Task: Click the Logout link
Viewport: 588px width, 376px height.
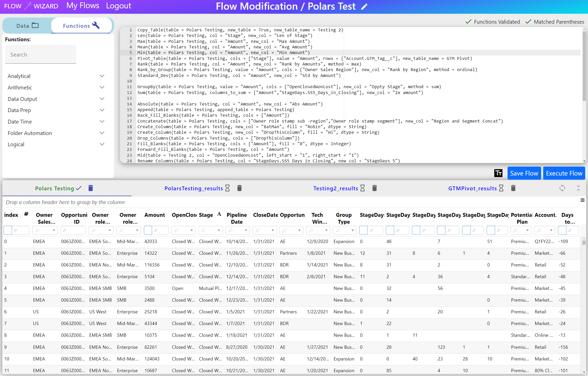Action: coord(118,6)
